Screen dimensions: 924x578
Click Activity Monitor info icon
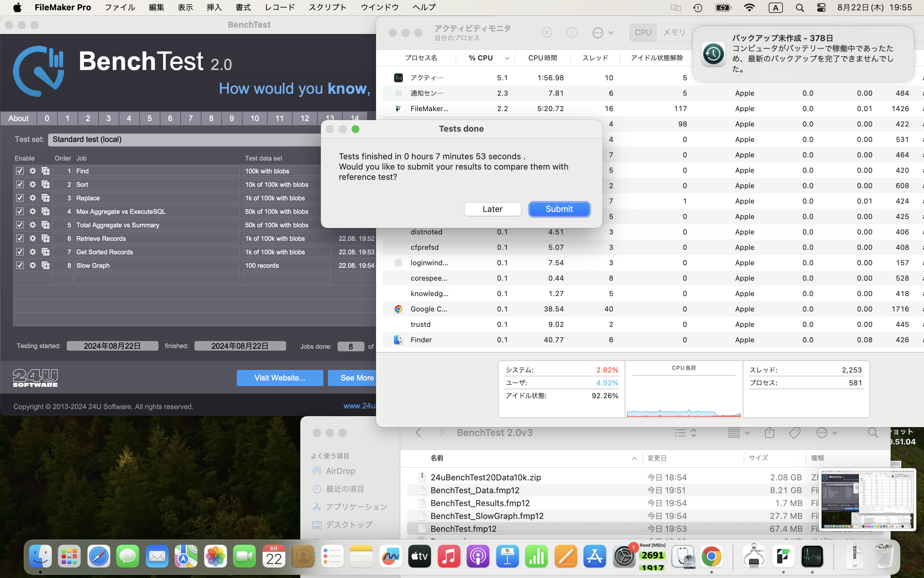[571, 32]
